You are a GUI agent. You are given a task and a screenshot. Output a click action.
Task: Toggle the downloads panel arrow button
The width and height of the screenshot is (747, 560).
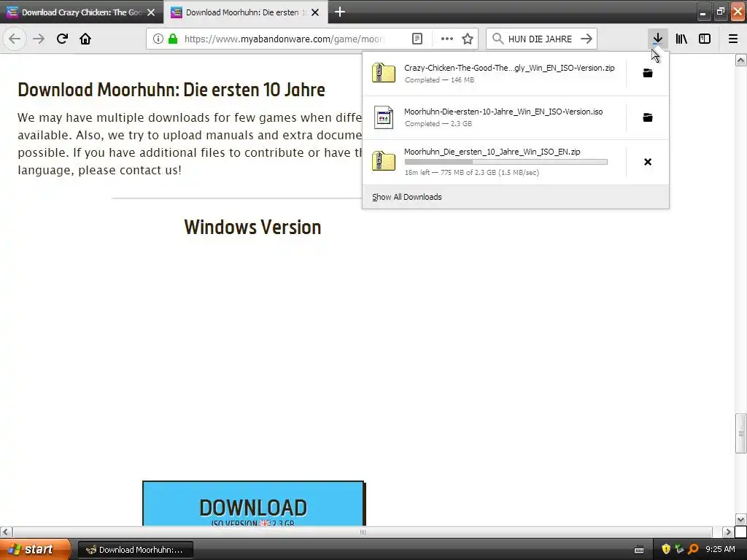coord(657,39)
